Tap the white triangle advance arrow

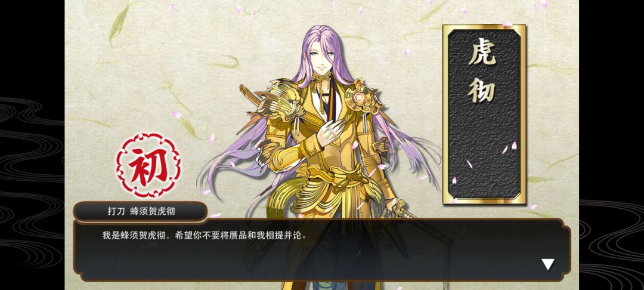tap(548, 264)
